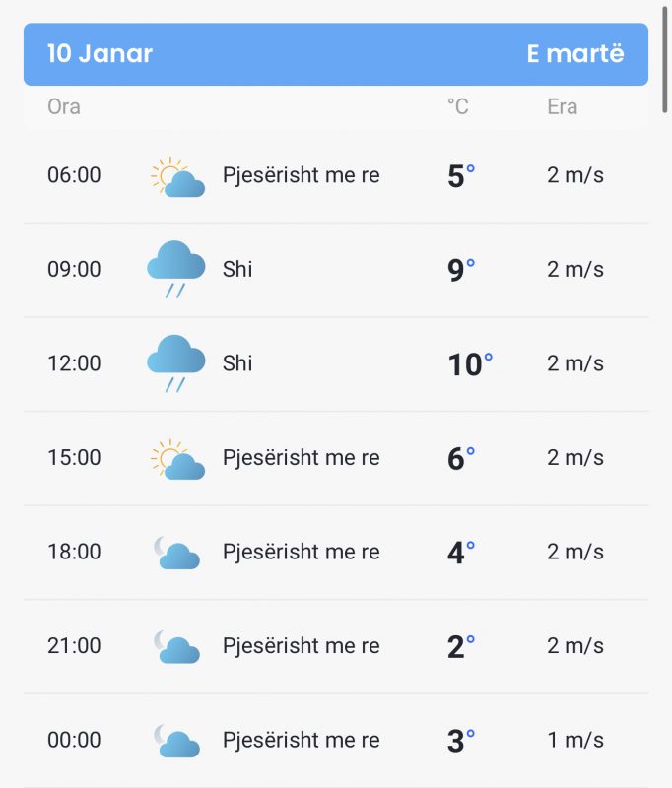
Task: Click the Ora column header
Action: (64, 107)
